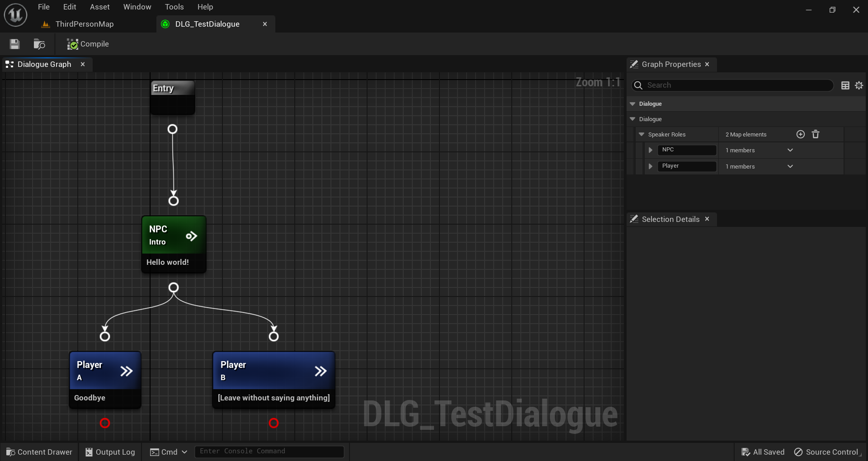Open the Source Control menu
The image size is (868, 461).
click(x=826, y=452)
